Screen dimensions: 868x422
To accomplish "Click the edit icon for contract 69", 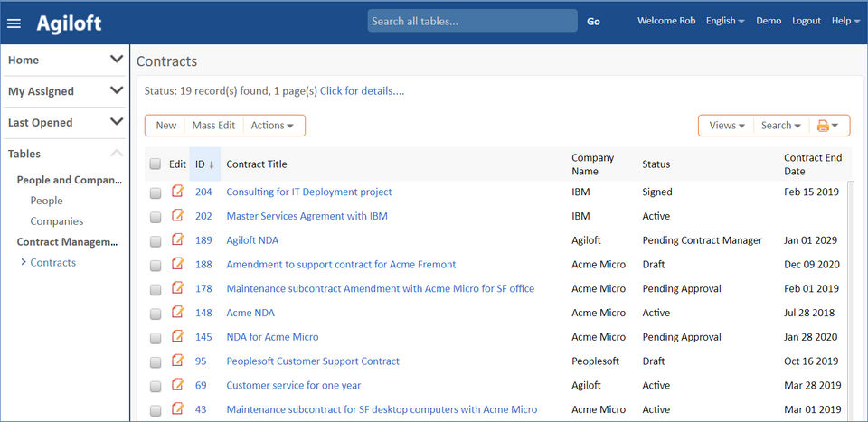I will pos(178,385).
